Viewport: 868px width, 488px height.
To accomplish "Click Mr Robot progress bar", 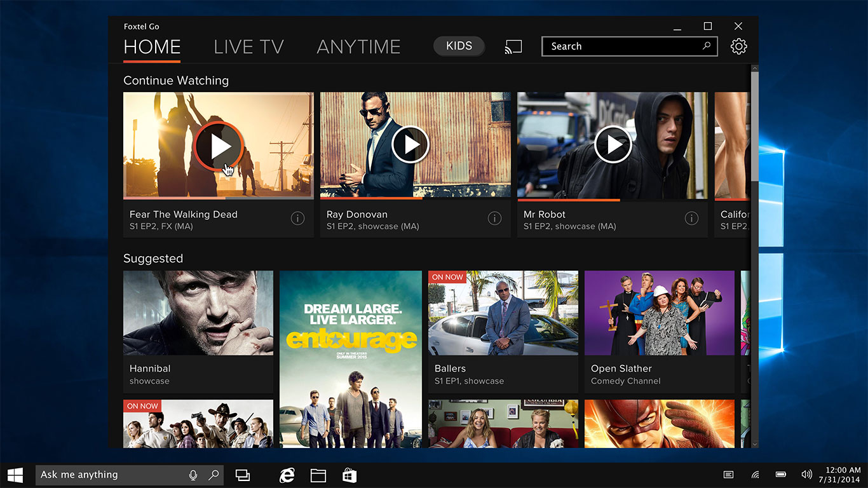I will 613,200.
